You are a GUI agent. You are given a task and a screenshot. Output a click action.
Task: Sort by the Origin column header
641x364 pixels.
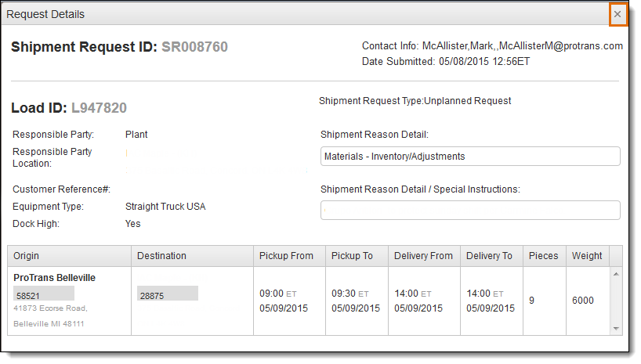69,256
